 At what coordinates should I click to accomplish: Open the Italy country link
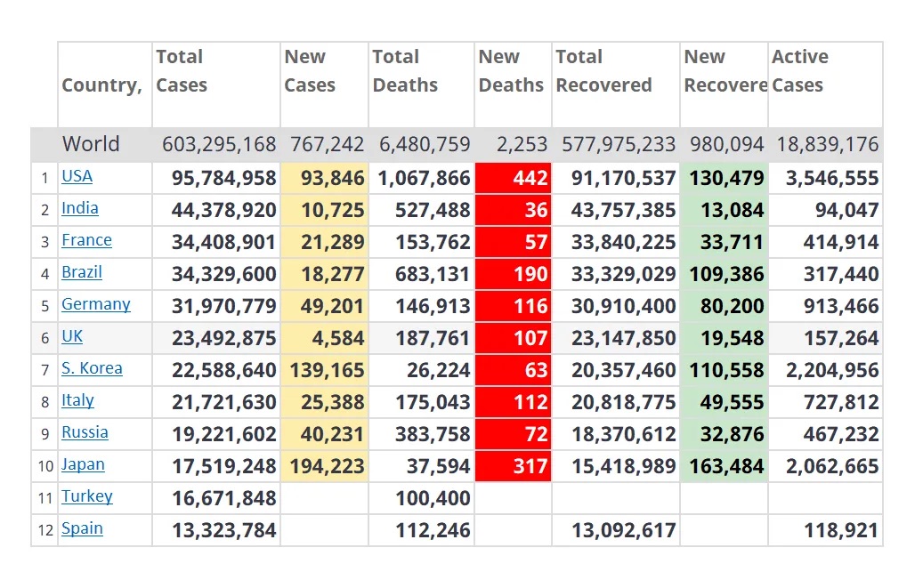[x=77, y=401]
